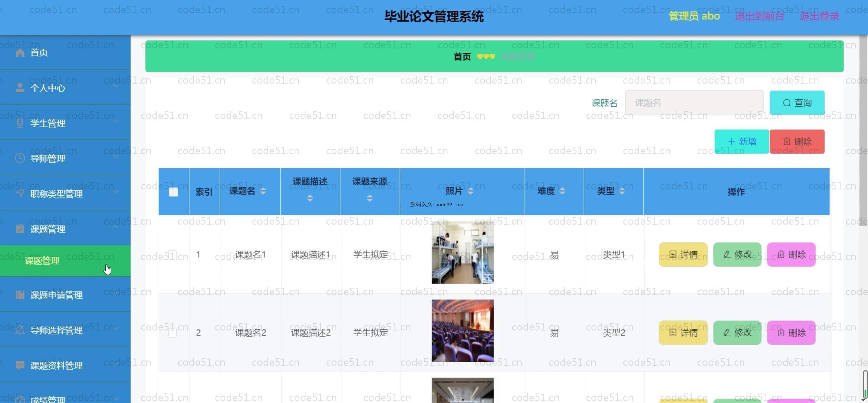The width and height of the screenshot is (868, 403).
Task: Click 修改 for row 课题名2
Action: click(x=737, y=333)
